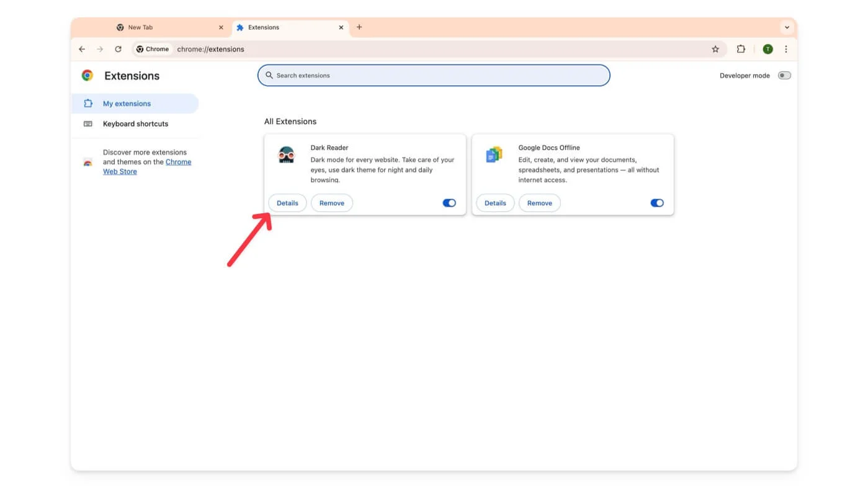Remove the Google Docs Offline extension
868x488 pixels.
[539, 203]
